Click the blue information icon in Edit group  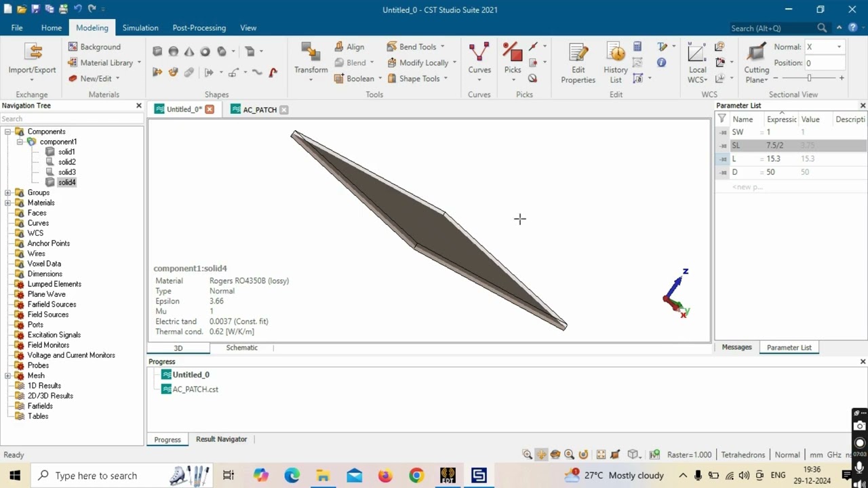point(661,62)
